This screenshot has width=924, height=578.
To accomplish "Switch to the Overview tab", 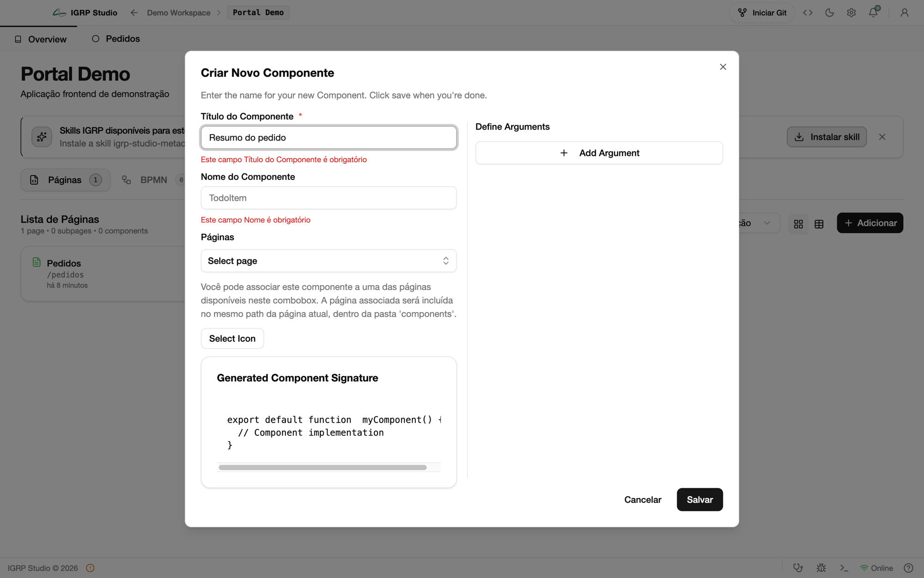I will pyautogui.click(x=41, y=39).
